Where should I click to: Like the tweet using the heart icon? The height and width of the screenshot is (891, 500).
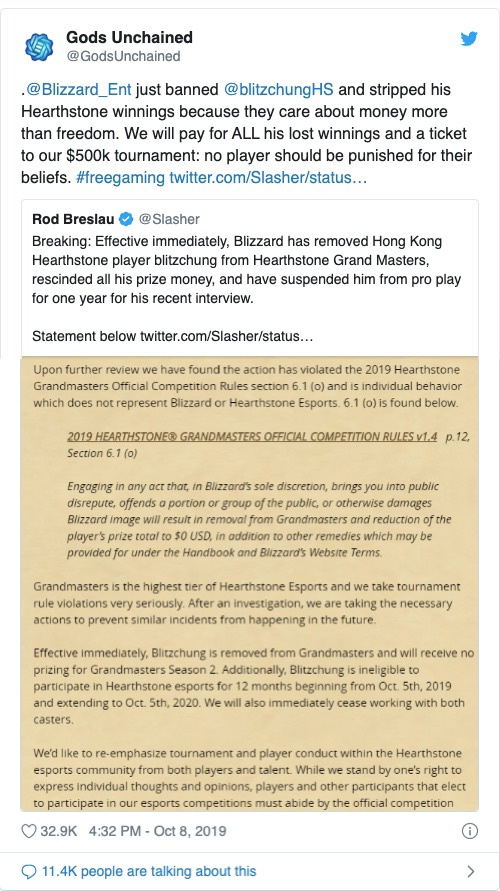pyautogui.click(x=28, y=831)
